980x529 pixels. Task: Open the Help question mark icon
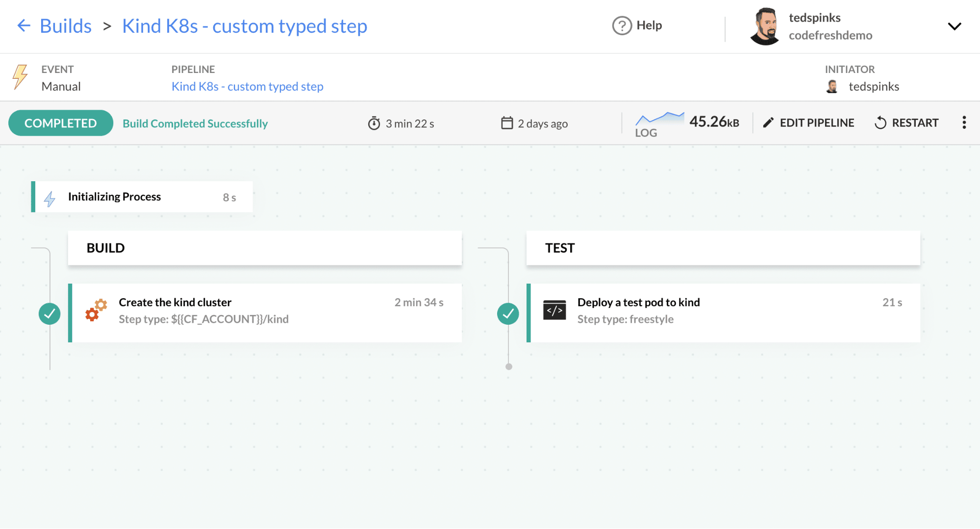coord(622,25)
